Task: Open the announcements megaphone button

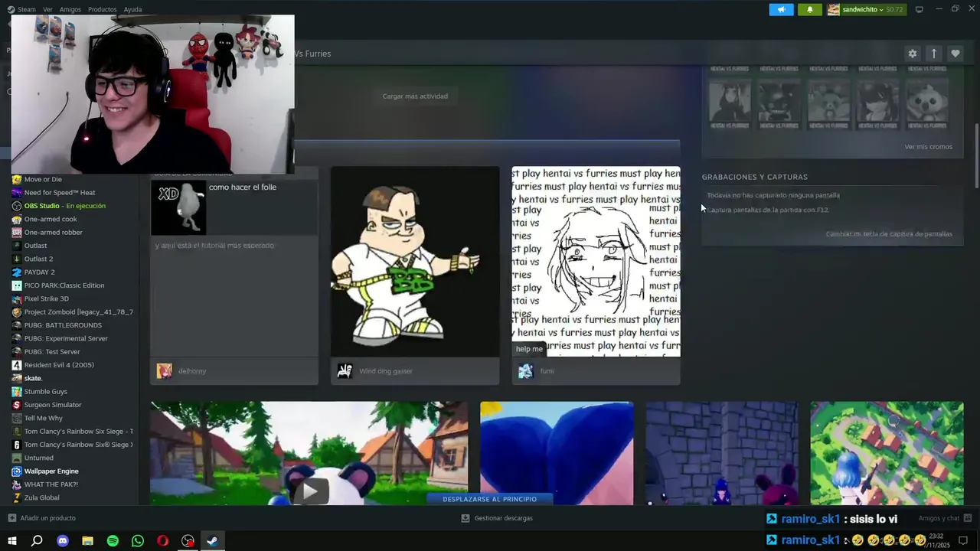Action: [x=781, y=9]
